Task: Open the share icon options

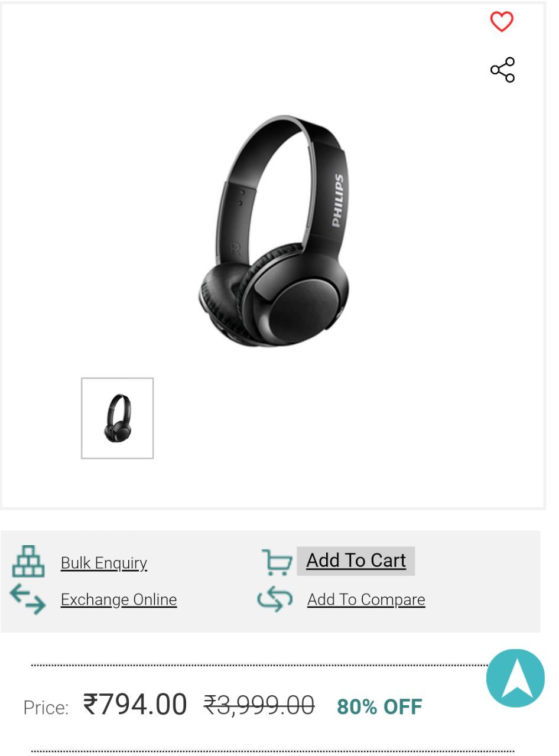Action: click(503, 70)
